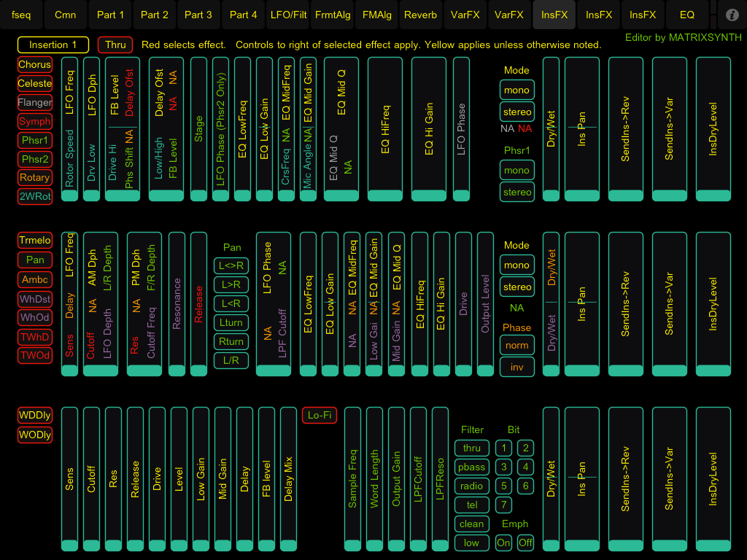Open the Insertion 1 selector
747x560 pixels.
click(53, 45)
